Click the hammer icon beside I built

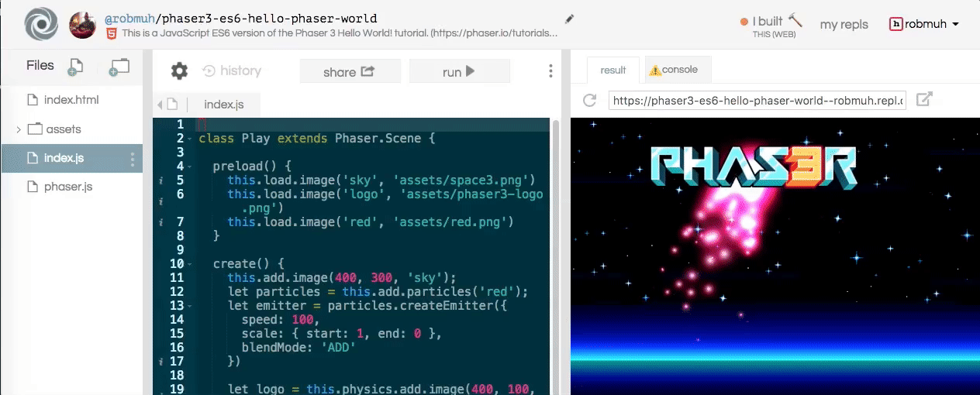[x=795, y=20]
